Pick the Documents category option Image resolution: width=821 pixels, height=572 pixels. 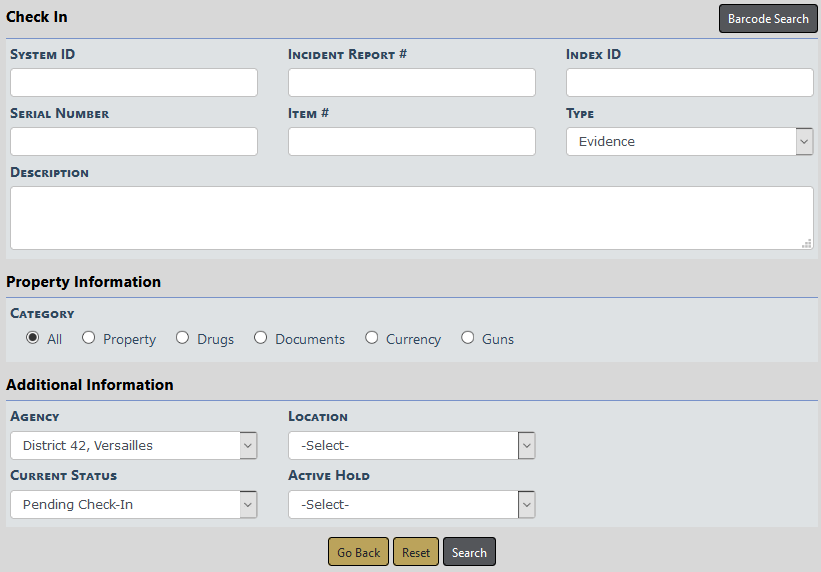261,338
